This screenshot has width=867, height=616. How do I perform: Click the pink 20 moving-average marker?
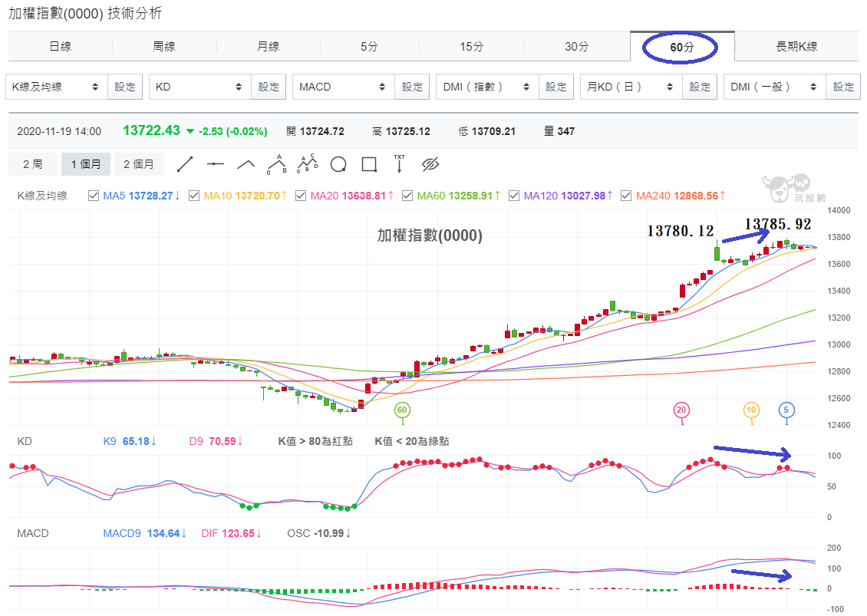[681, 410]
